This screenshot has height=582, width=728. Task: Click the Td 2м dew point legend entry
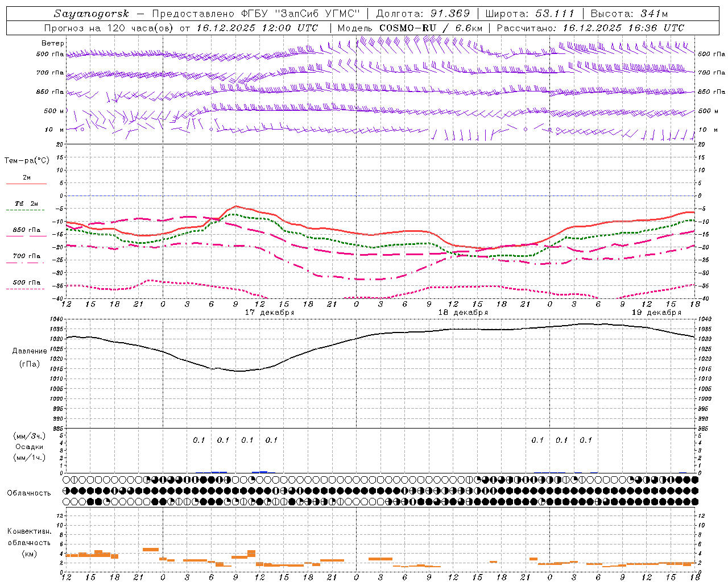pyautogui.click(x=27, y=203)
